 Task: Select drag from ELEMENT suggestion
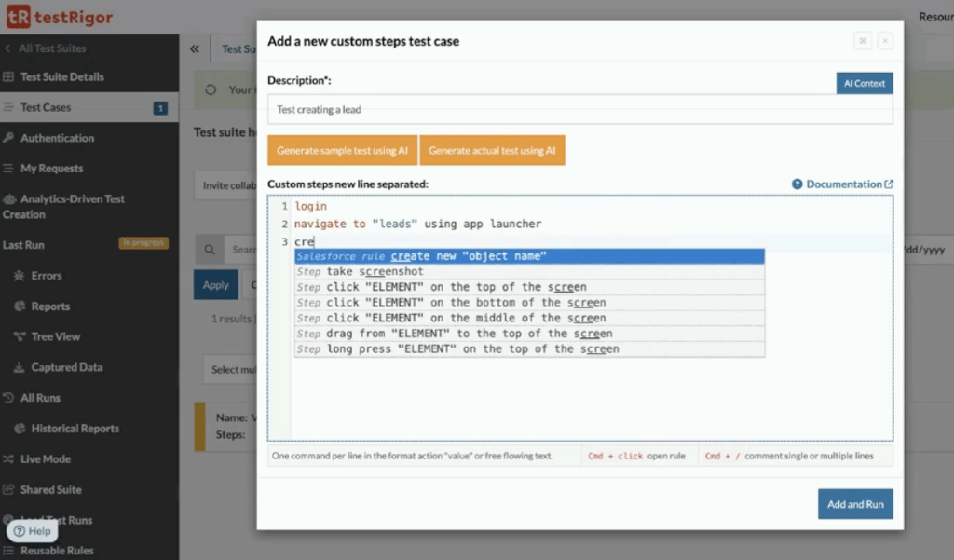pos(529,334)
